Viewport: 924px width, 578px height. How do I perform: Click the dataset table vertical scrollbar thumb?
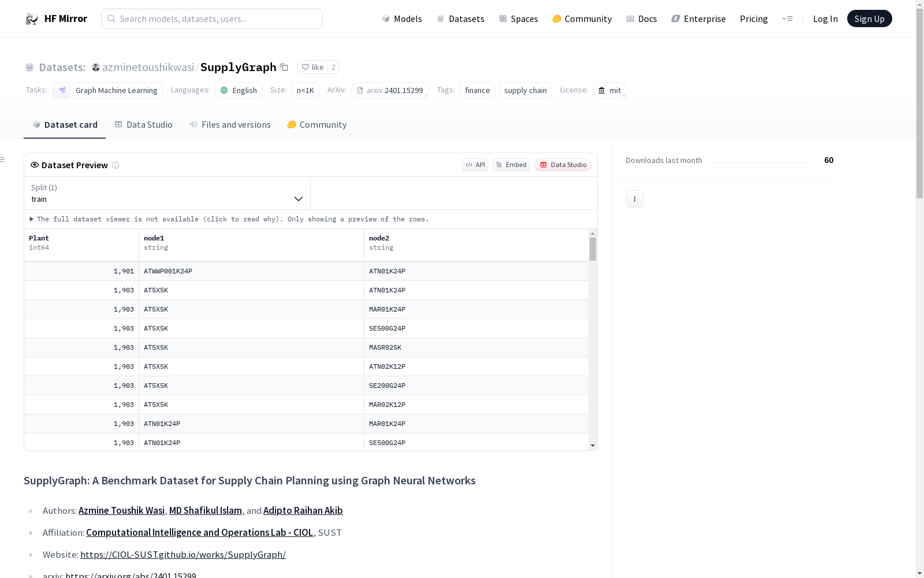click(593, 249)
